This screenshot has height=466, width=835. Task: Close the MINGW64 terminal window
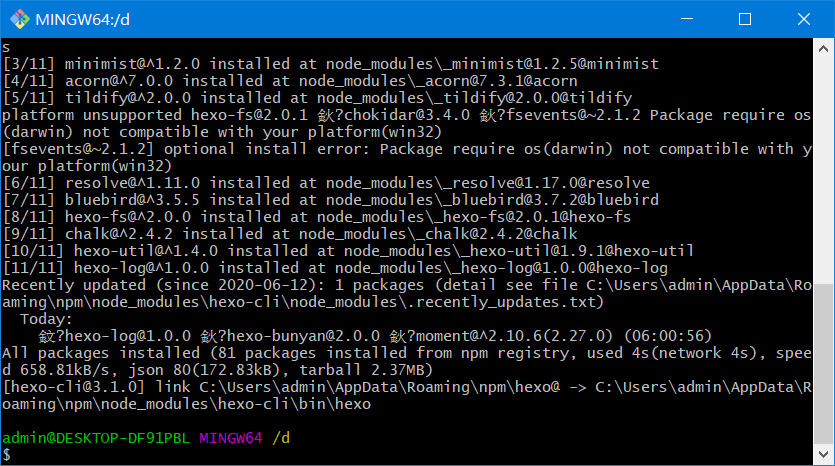[804, 19]
